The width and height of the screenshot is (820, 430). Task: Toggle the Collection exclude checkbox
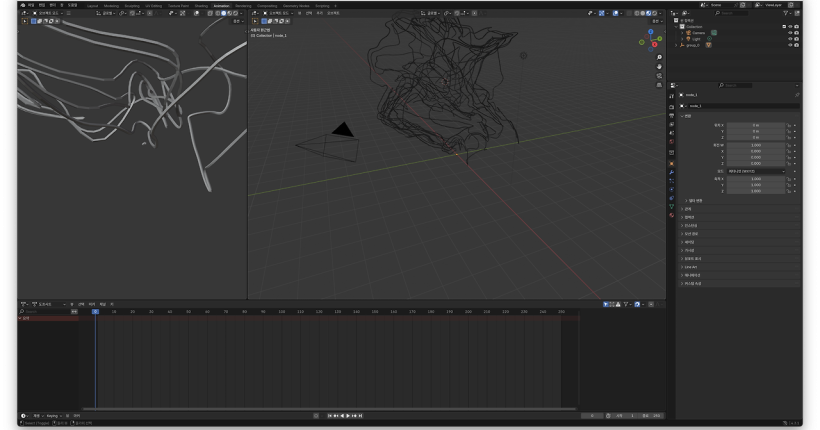tap(783, 26)
